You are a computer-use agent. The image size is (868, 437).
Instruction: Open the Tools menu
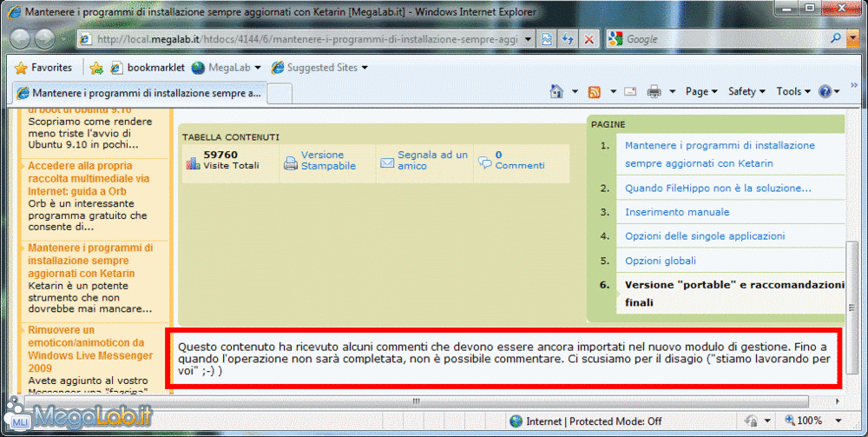[792, 91]
